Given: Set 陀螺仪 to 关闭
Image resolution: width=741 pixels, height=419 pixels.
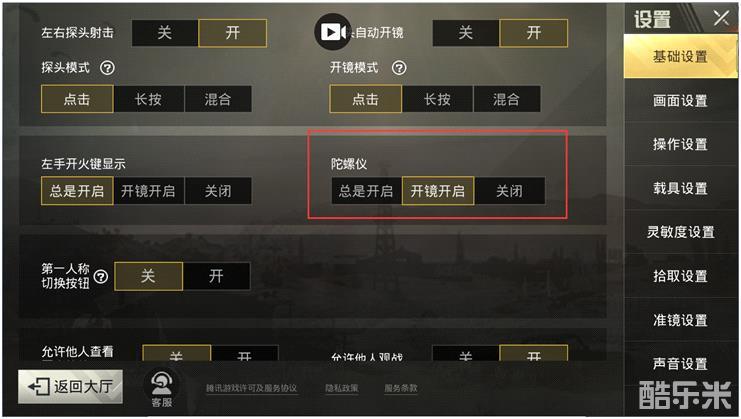Looking at the screenshot, I should click(x=509, y=191).
